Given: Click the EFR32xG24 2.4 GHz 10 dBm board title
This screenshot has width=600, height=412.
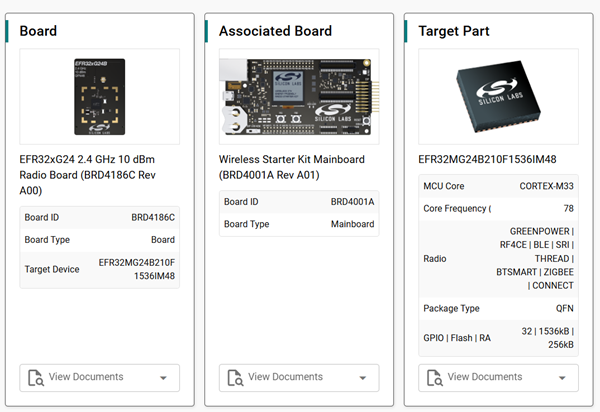Looking at the screenshot, I should (x=88, y=175).
